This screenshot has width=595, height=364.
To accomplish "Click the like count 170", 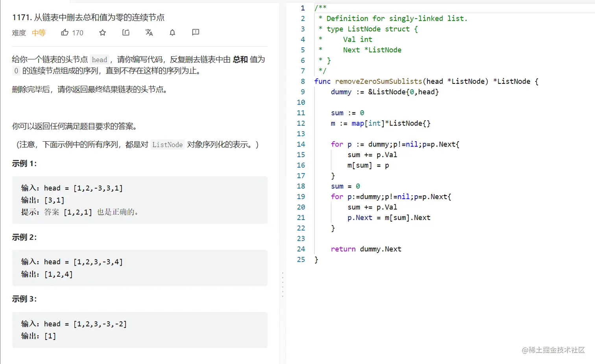I will [78, 33].
